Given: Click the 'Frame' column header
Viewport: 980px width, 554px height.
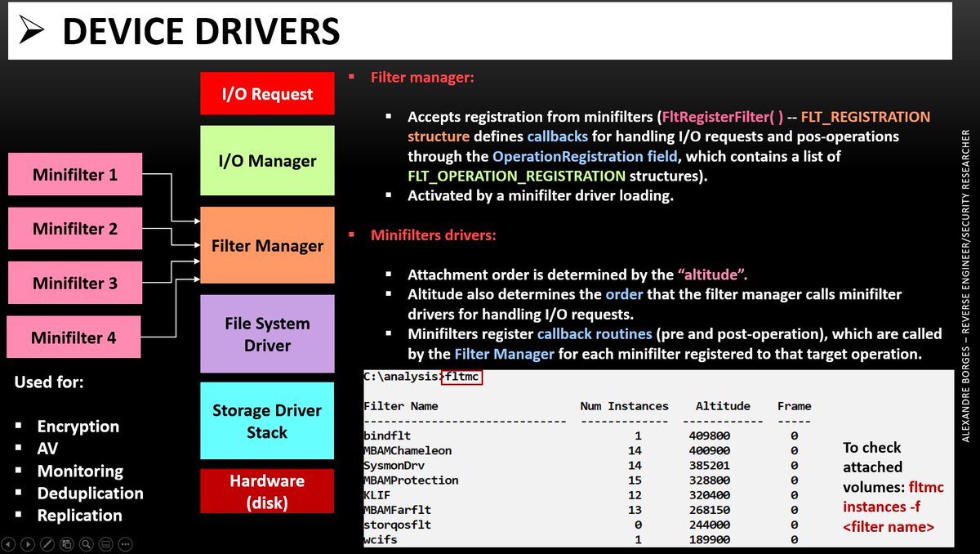Looking at the screenshot, I should pyautogui.click(x=795, y=405).
